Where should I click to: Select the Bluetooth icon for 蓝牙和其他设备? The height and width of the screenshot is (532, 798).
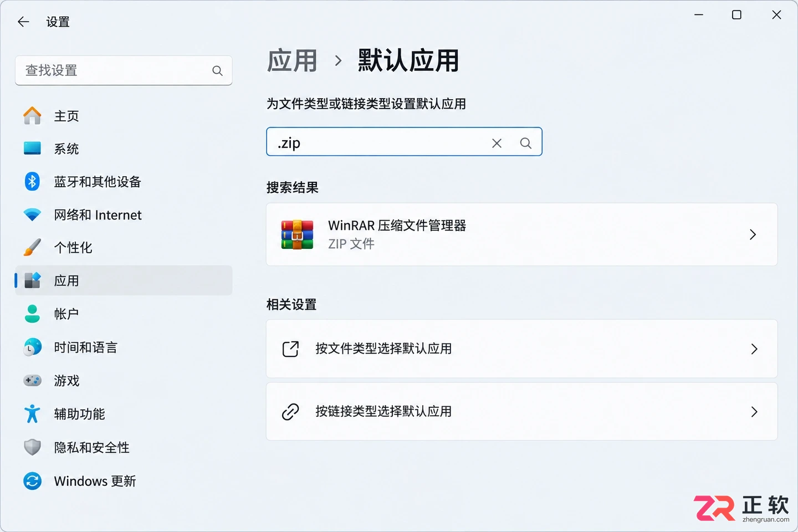pyautogui.click(x=32, y=181)
